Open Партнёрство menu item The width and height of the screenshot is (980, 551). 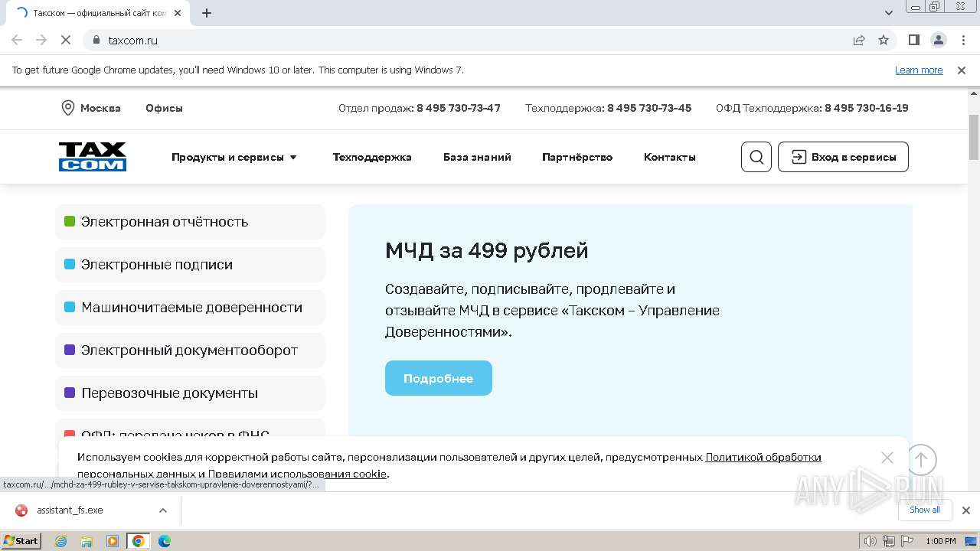577,157
